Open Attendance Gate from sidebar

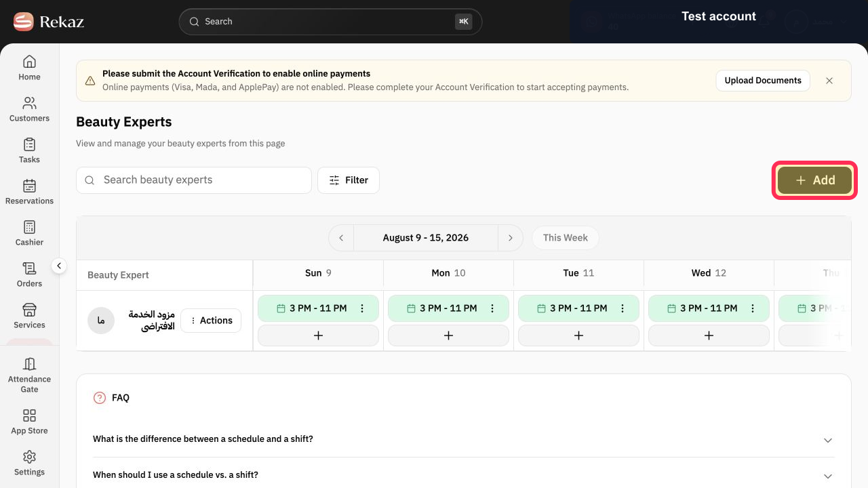coord(29,375)
